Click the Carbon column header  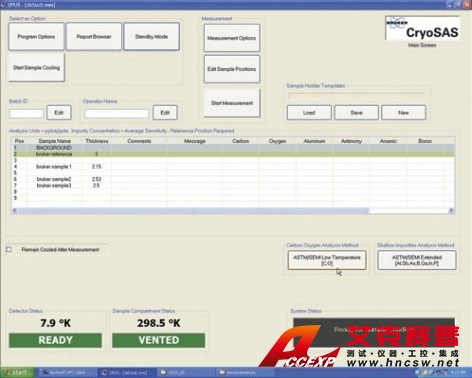click(x=241, y=141)
